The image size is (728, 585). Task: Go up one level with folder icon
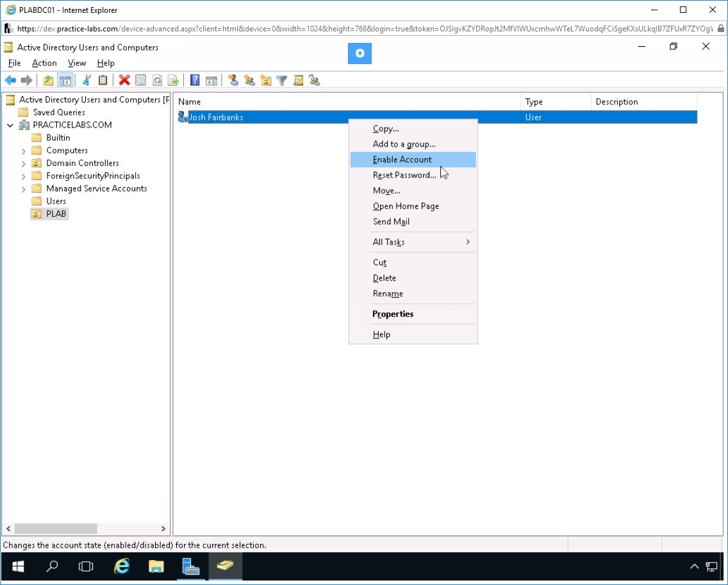(48, 80)
